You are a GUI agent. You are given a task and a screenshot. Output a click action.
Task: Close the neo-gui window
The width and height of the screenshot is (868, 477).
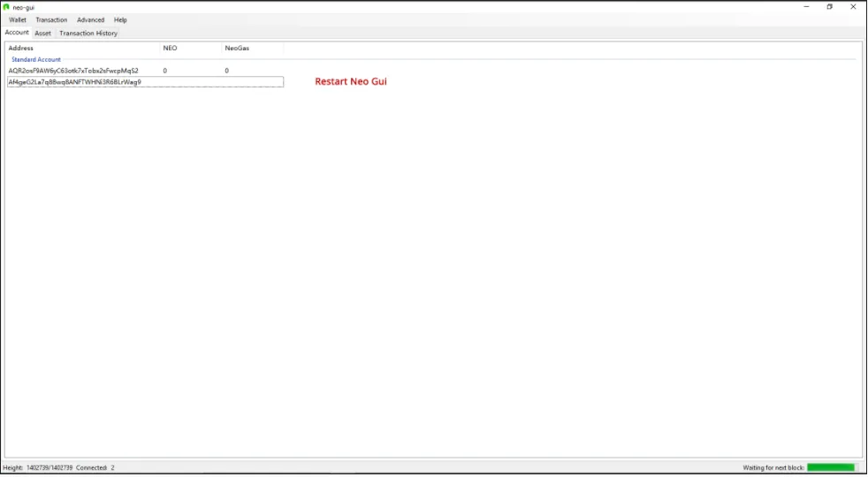(x=853, y=7)
